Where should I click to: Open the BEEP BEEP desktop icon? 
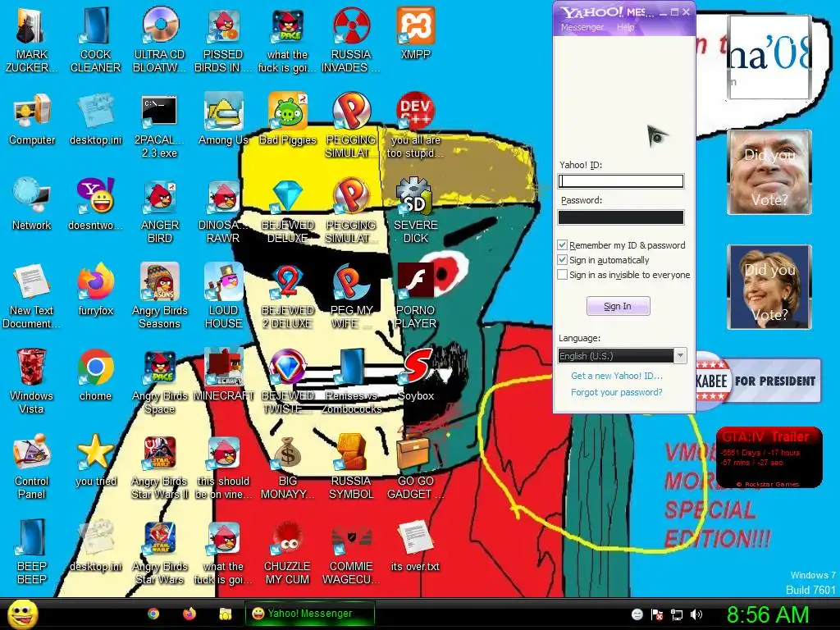point(31,538)
